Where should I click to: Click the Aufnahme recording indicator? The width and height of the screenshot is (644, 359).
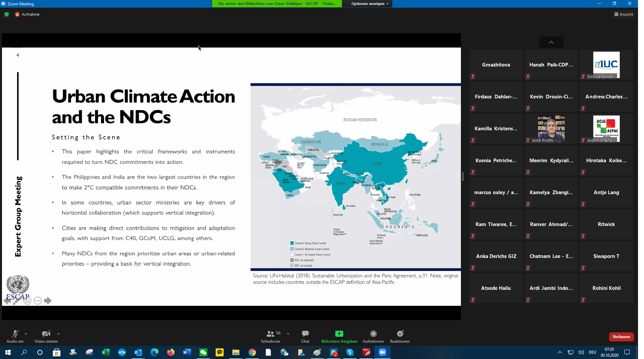coord(27,14)
